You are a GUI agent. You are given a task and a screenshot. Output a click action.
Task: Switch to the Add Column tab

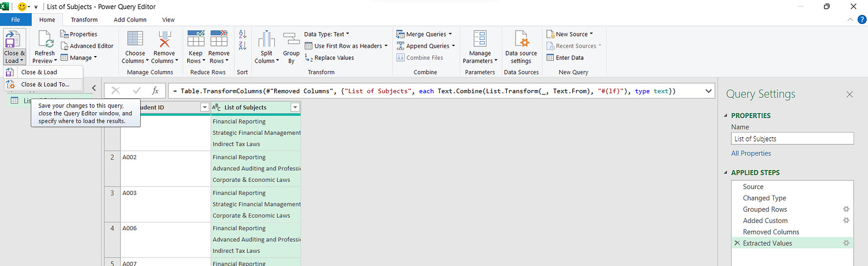(x=130, y=20)
